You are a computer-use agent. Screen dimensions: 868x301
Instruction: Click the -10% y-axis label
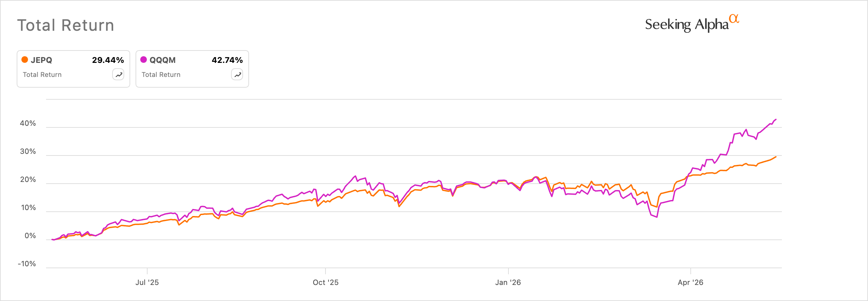click(x=27, y=264)
